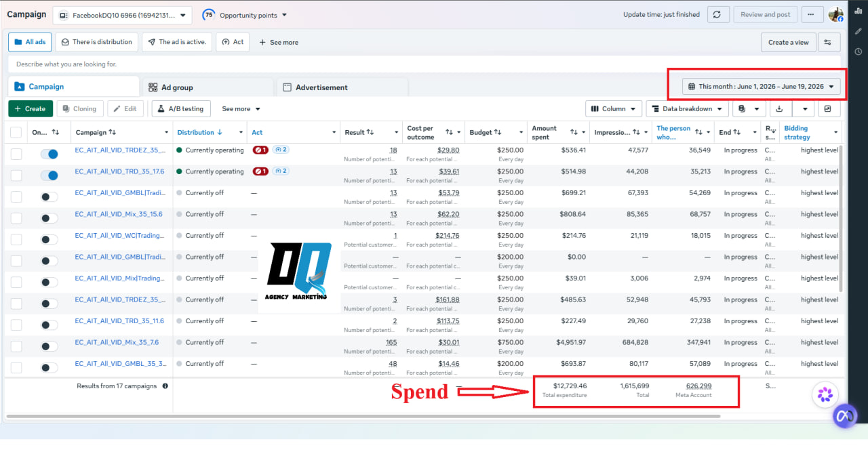
Task: Open the bar chart icon in right sidebar
Action: [858, 11]
